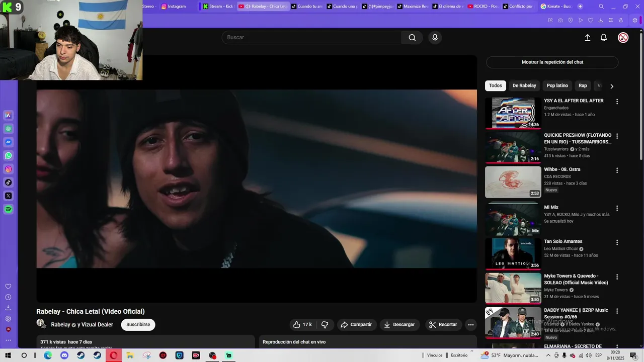Open the Myke Towers SOLEAO thumbnail

point(513,288)
